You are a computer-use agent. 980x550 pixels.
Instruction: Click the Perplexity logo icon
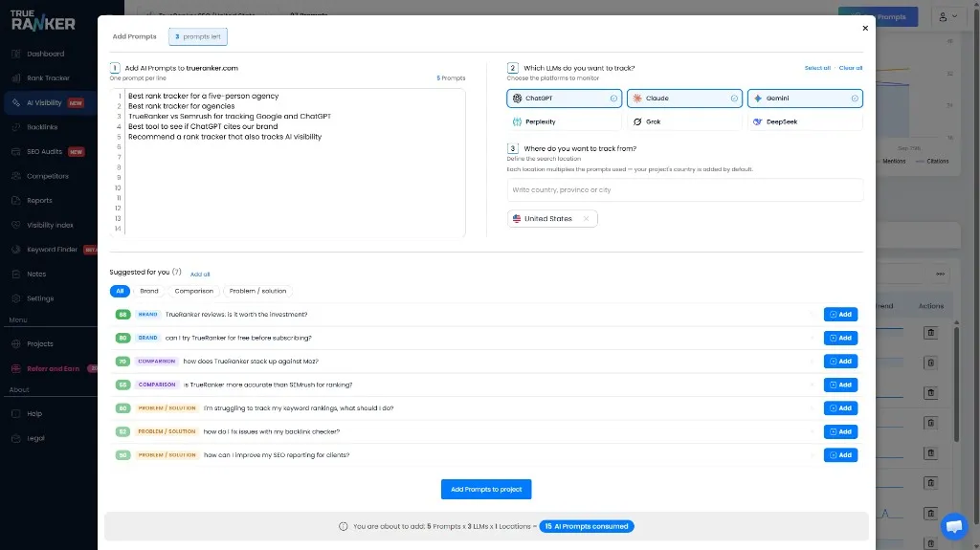pos(517,121)
